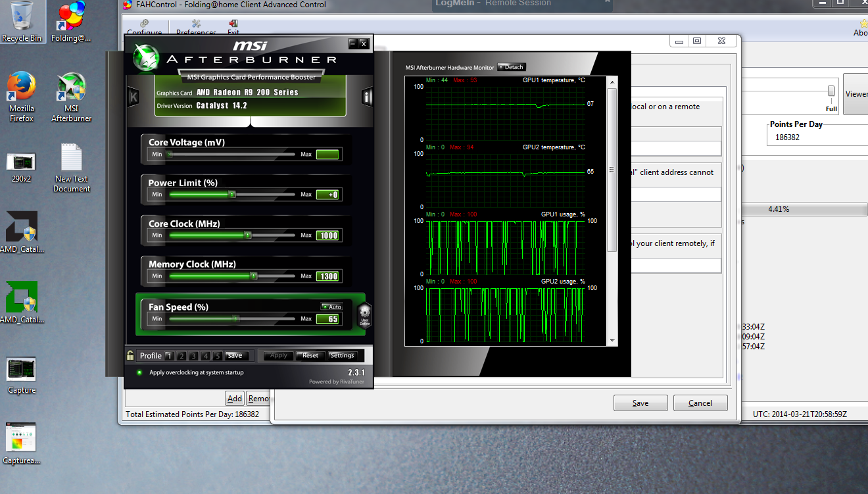The height and width of the screenshot is (494, 868).
Task: Click the 4.41% progress bar in FAHControl
Action: coord(805,209)
